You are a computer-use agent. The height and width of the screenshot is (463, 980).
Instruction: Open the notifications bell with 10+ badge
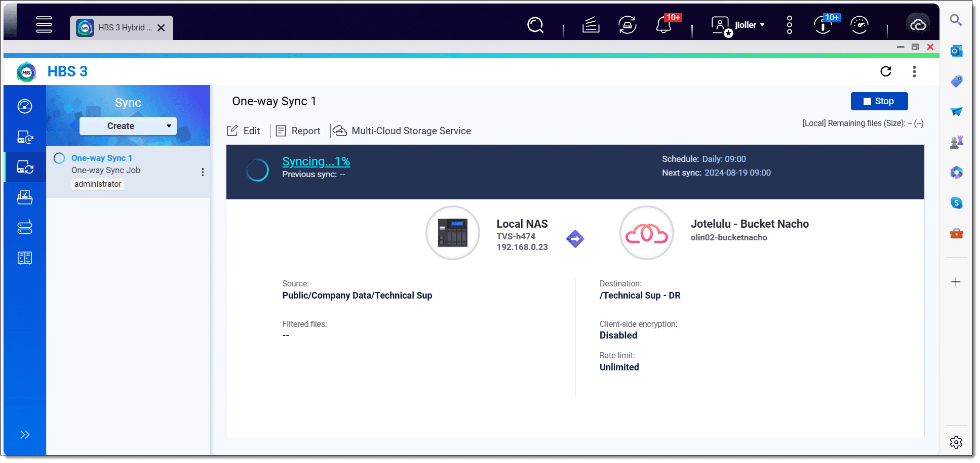pyautogui.click(x=664, y=24)
